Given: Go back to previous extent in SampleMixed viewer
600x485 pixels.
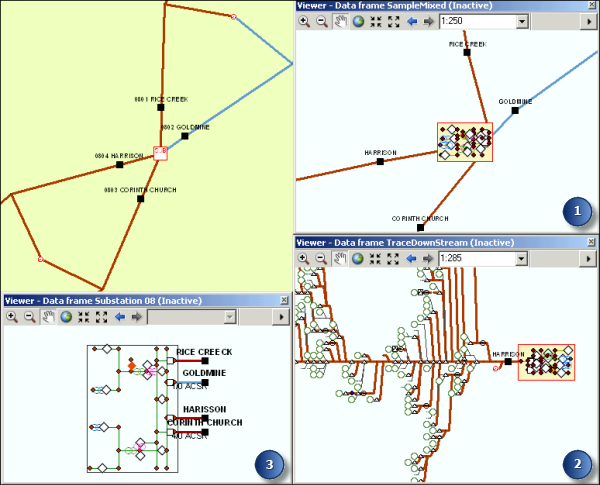Looking at the screenshot, I should [412, 21].
